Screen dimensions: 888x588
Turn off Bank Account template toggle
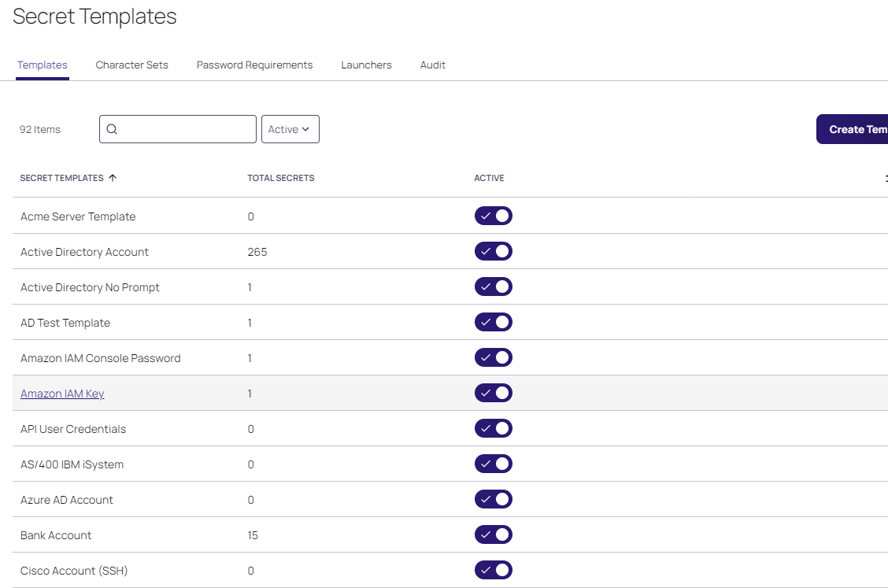(x=493, y=535)
